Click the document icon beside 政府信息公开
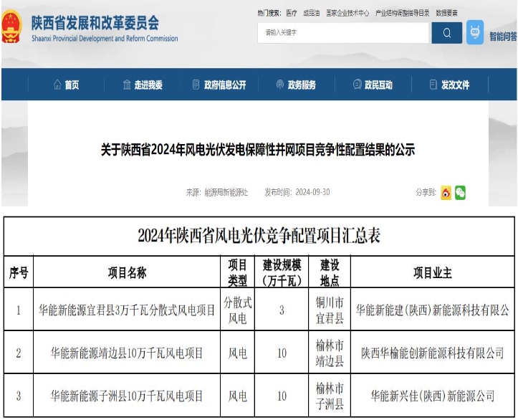Screen dimensions: 518x420 196,85
